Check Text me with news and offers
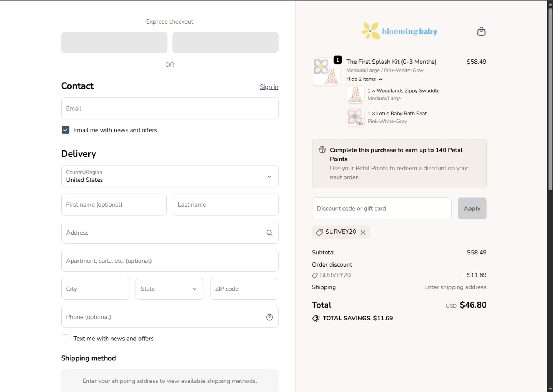 (x=65, y=339)
